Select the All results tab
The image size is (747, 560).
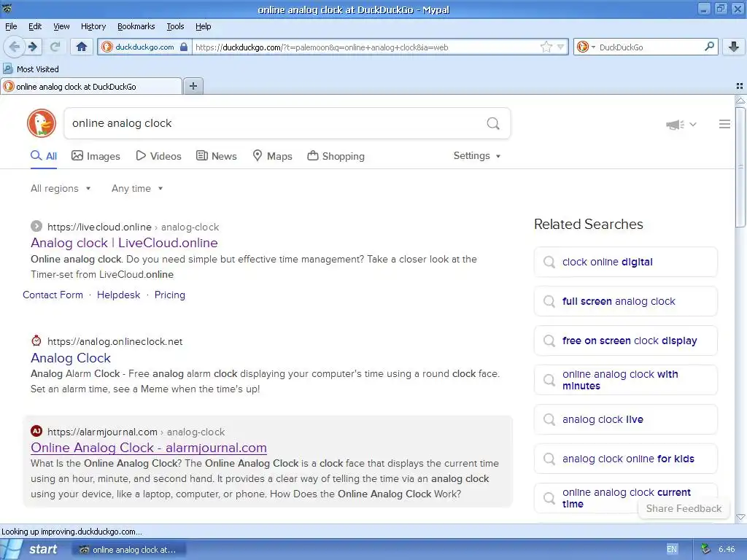tap(44, 156)
